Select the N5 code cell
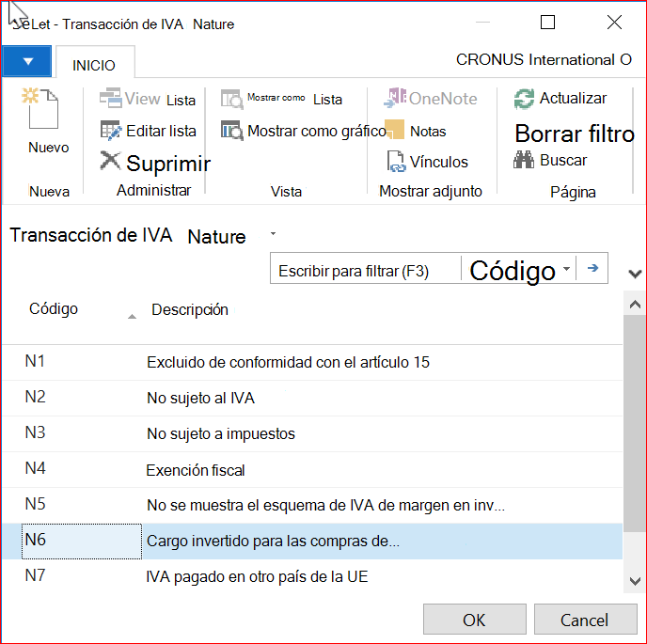Image resolution: width=647 pixels, height=644 pixels. (x=82, y=505)
